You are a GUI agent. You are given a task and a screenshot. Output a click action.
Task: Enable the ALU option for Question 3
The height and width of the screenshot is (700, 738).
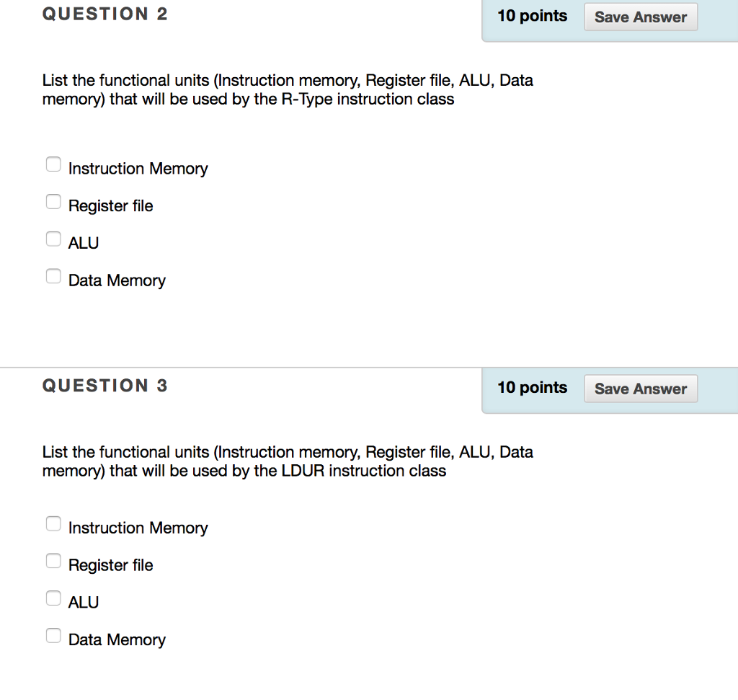[53, 598]
